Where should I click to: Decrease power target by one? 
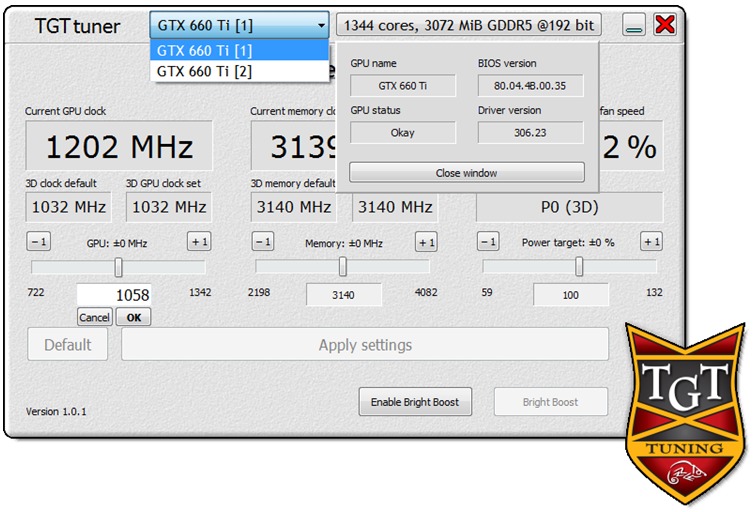[x=487, y=242]
